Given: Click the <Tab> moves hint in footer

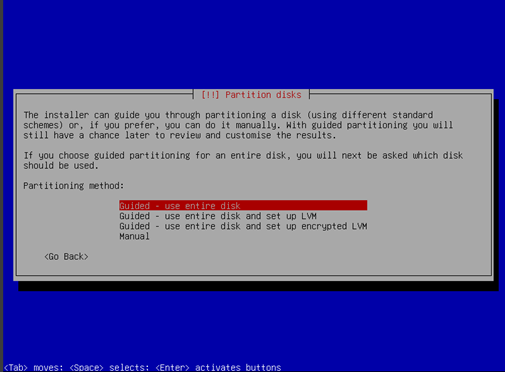Looking at the screenshot, I should (33, 367).
